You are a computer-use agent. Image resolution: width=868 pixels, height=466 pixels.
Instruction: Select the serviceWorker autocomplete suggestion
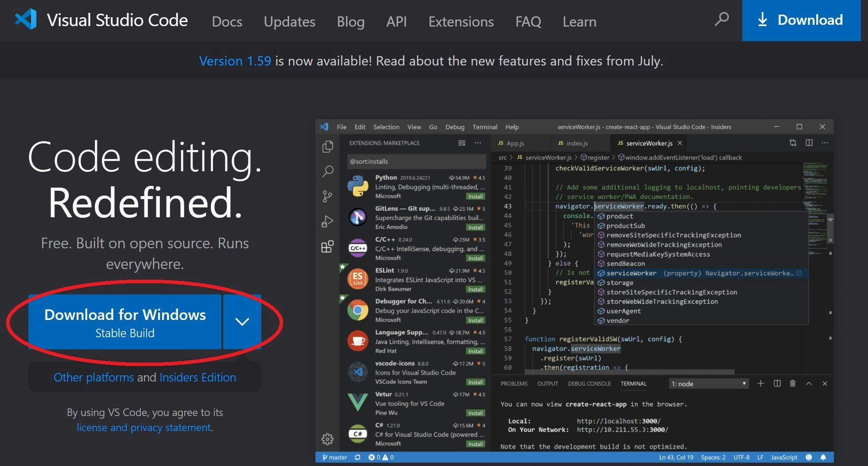tap(701, 273)
